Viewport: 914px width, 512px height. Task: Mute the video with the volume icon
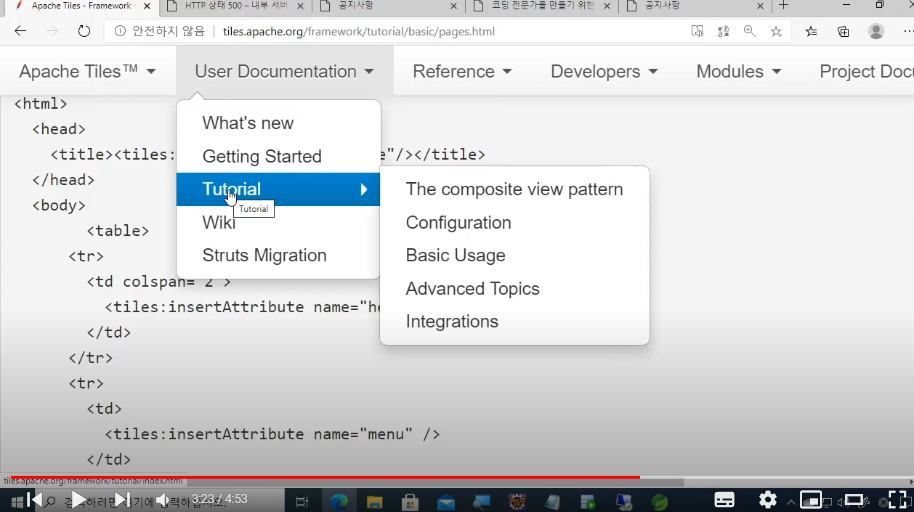point(163,500)
